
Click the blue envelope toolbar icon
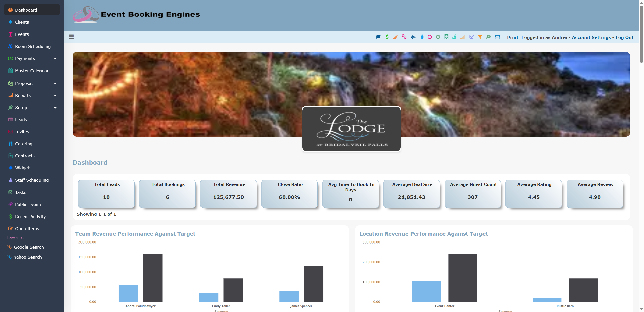[497, 37]
